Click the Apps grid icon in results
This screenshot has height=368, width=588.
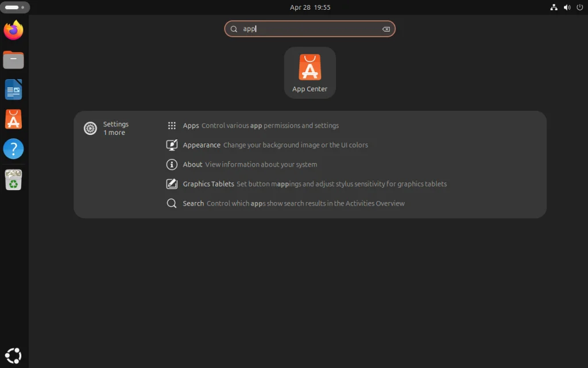point(172,126)
